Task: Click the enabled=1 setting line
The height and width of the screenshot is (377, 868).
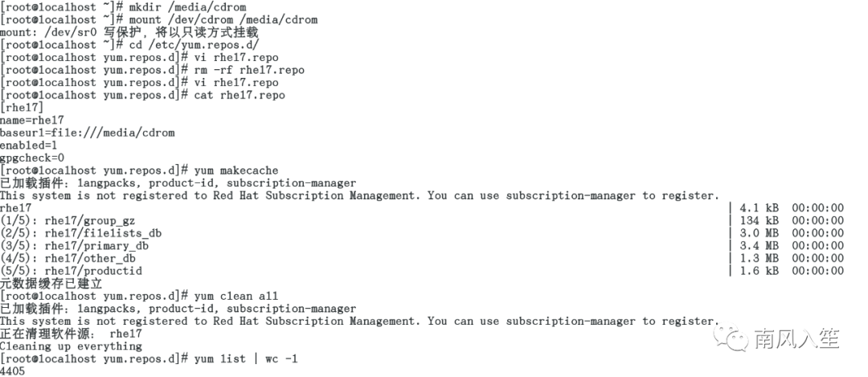Action: coord(29,145)
